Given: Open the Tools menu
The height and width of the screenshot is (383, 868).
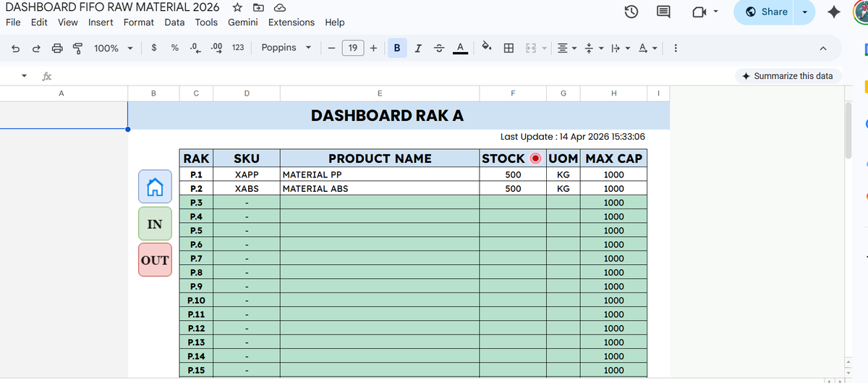Looking at the screenshot, I should click(x=206, y=22).
